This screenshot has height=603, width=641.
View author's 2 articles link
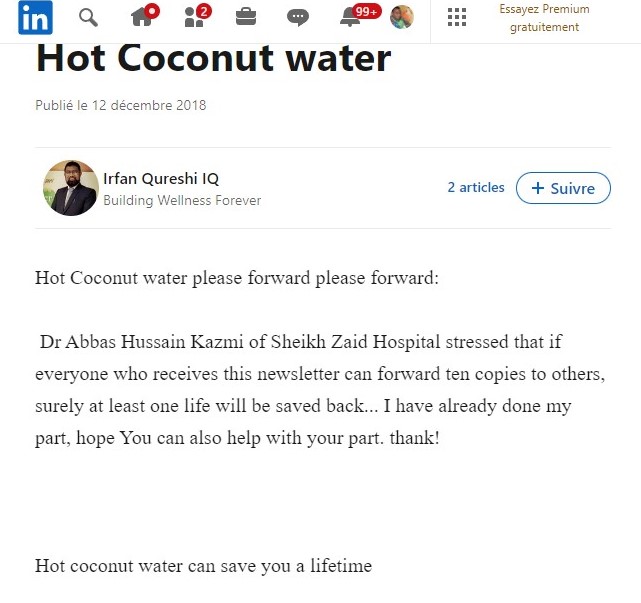476,187
